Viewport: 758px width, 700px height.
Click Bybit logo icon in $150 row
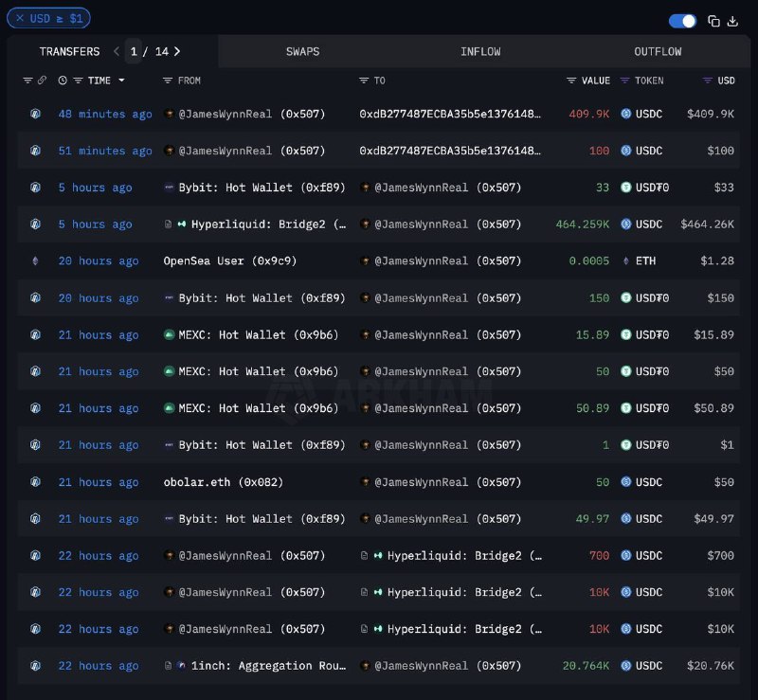[x=169, y=297]
